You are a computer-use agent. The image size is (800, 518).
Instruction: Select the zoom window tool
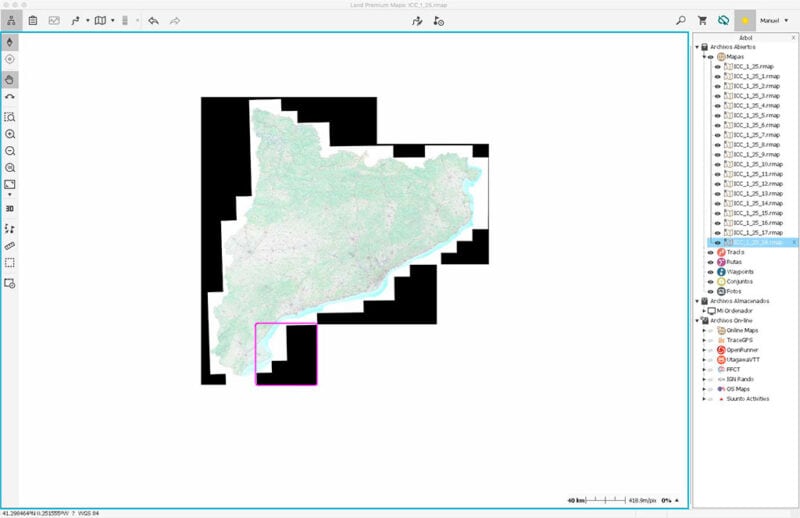[x=10, y=117]
